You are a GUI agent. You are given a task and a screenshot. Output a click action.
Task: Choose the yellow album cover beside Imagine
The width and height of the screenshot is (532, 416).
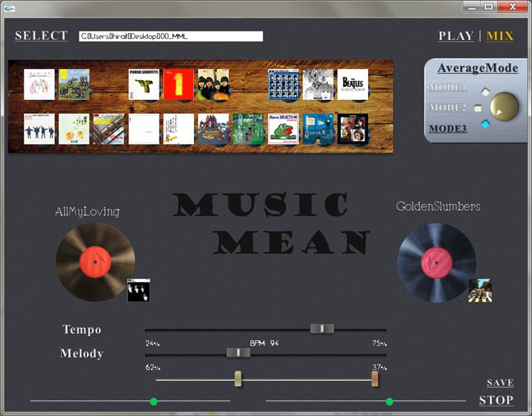click(x=74, y=84)
